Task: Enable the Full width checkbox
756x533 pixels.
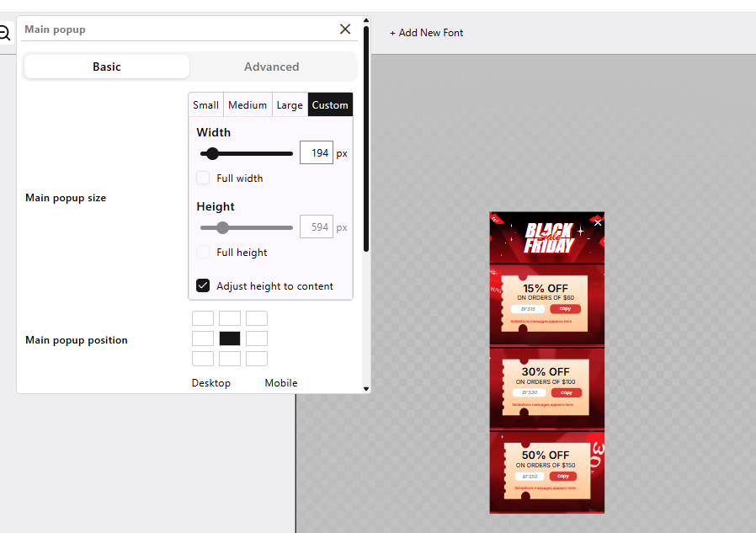Action: 203,178
